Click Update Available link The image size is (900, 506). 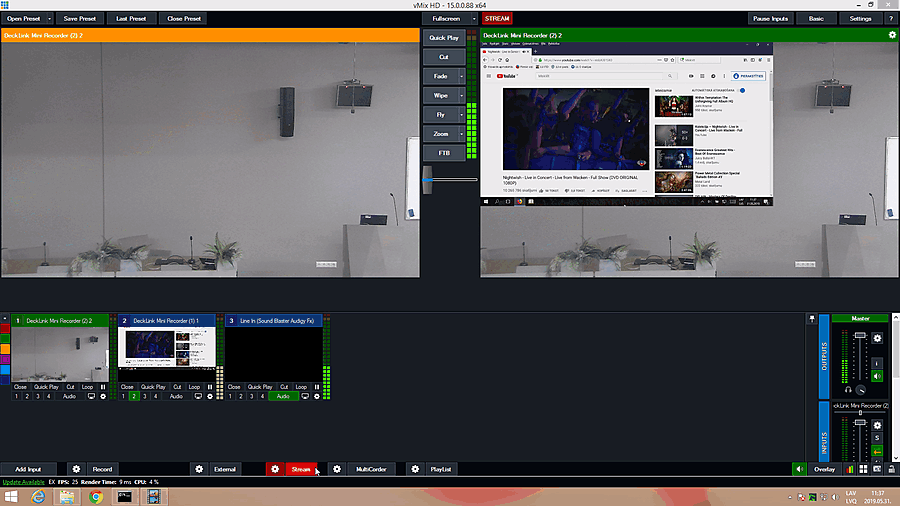click(24, 482)
